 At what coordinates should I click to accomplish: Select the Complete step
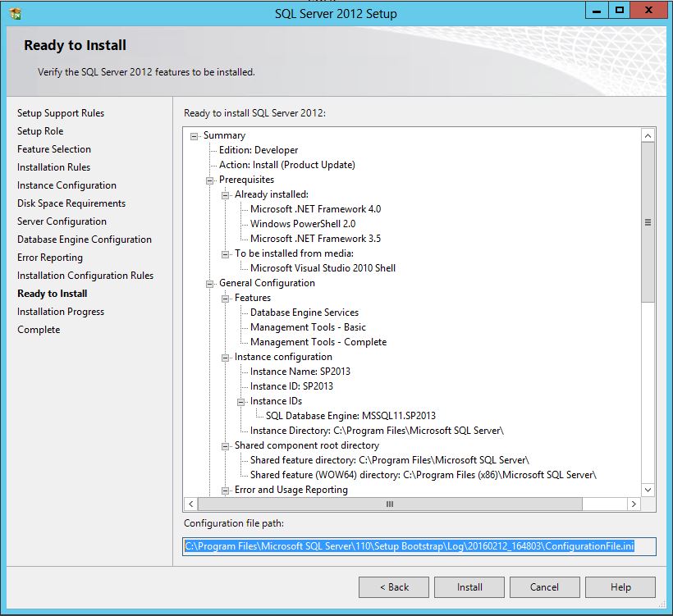(39, 330)
